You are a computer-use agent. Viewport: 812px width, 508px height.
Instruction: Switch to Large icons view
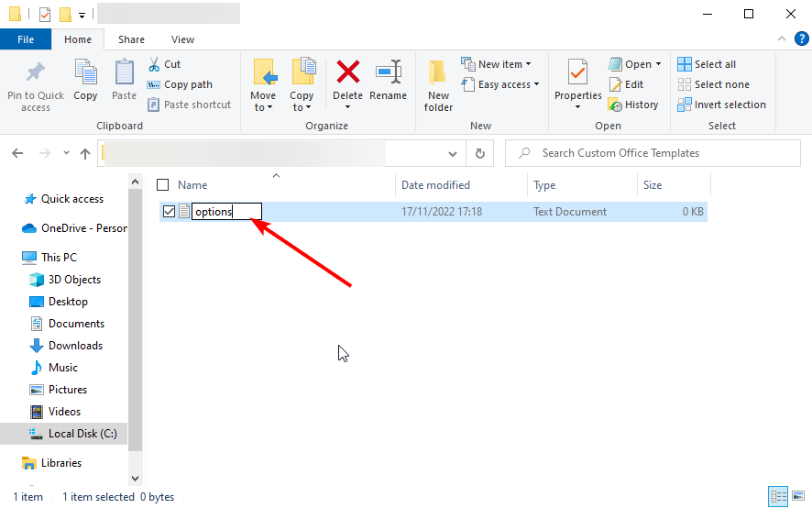click(798, 496)
